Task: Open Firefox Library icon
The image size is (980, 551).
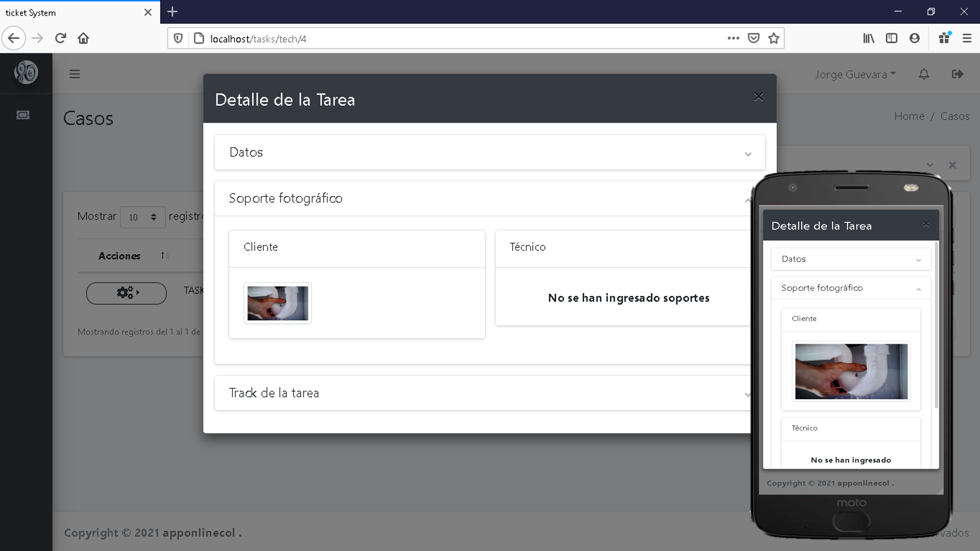Action: click(x=869, y=38)
